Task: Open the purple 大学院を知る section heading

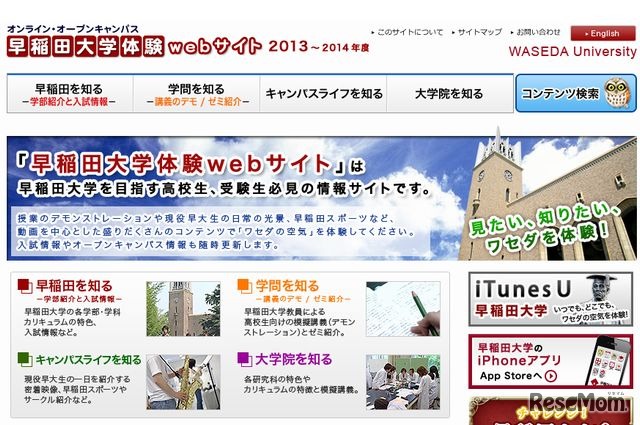Action: tap(293, 359)
